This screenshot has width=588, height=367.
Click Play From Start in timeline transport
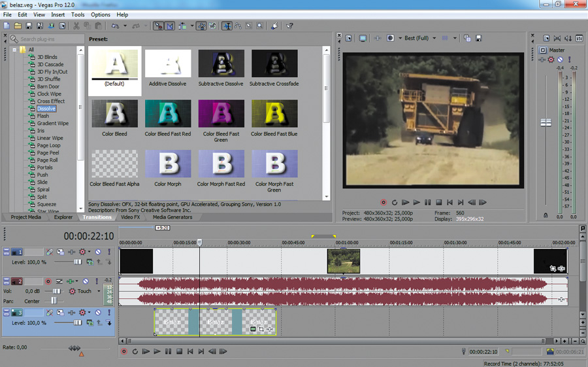pyautogui.click(x=146, y=351)
